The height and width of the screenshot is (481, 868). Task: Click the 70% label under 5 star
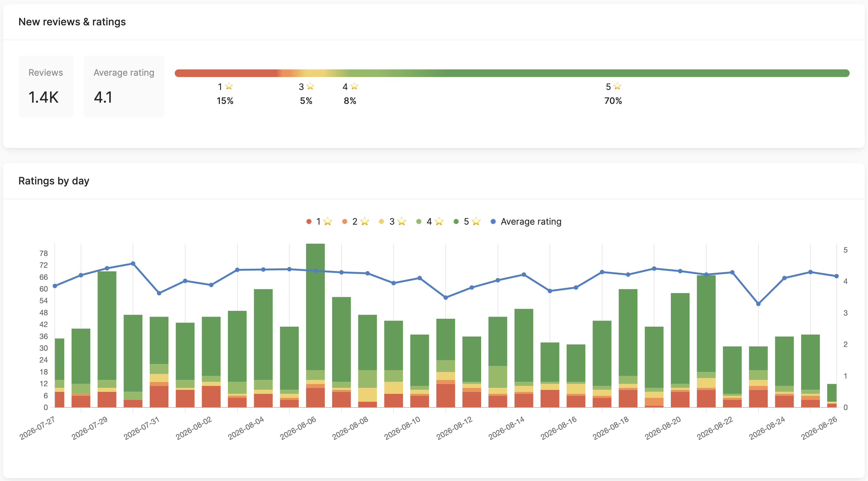tap(613, 101)
